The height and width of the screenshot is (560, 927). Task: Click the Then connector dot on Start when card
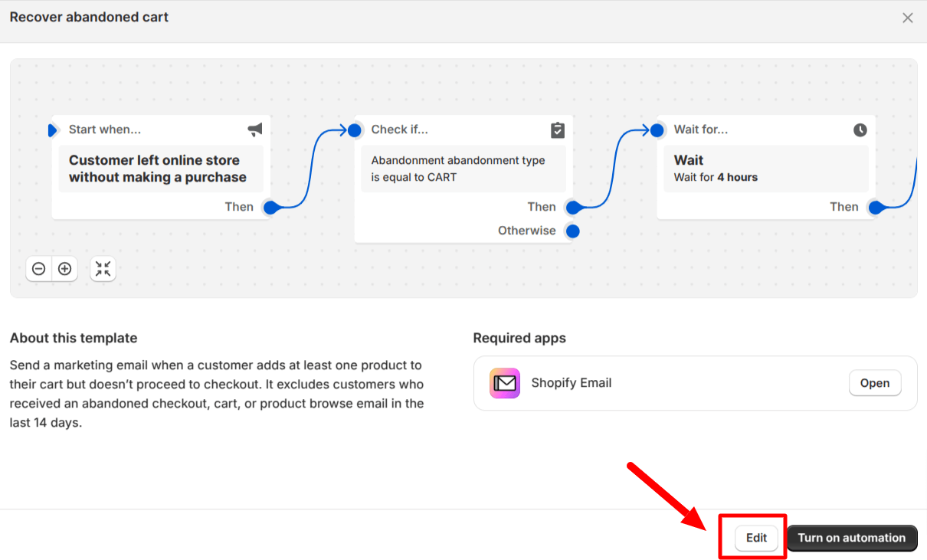pos(270,207)
